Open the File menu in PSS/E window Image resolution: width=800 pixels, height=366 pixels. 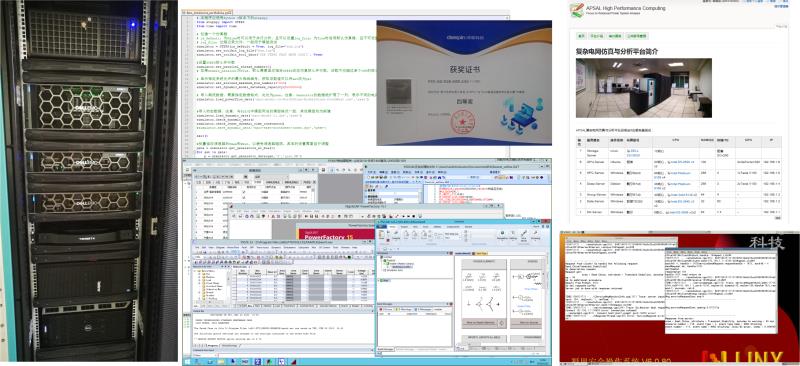tap(197, 247)
